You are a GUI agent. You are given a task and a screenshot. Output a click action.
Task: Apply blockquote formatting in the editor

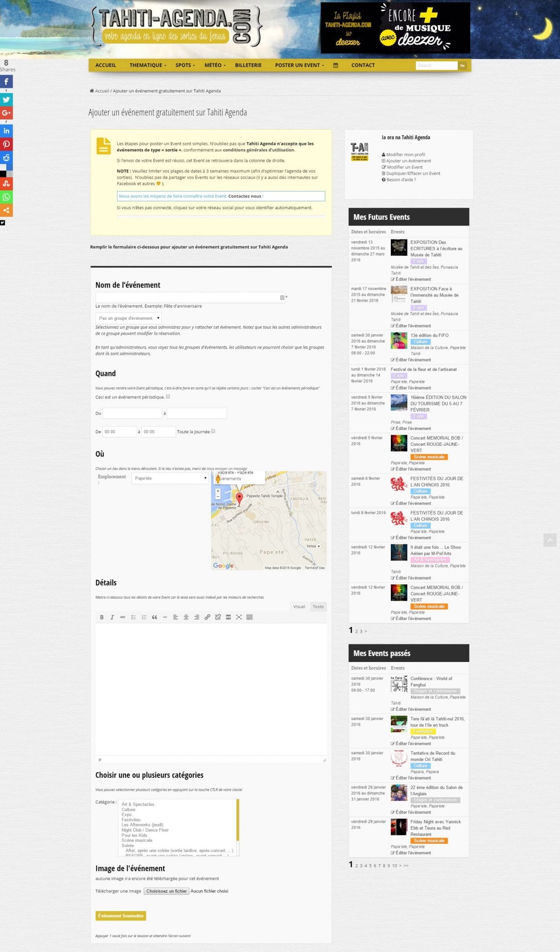pos(154,617)
